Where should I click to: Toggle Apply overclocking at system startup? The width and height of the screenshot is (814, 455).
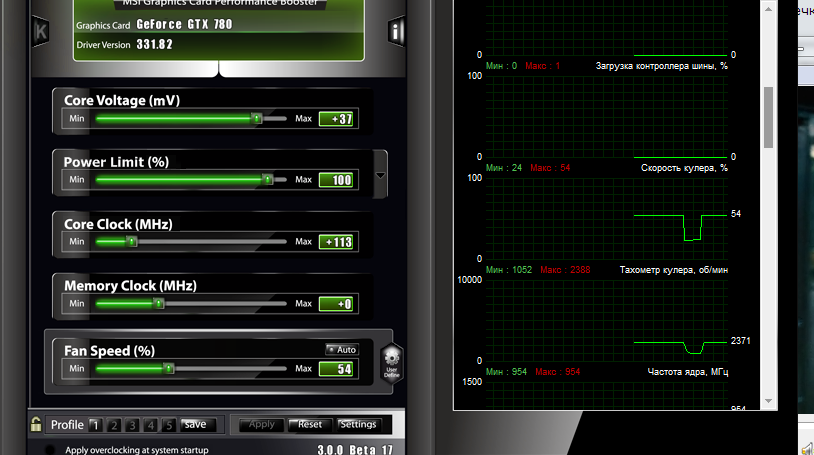tap(50, 450)
